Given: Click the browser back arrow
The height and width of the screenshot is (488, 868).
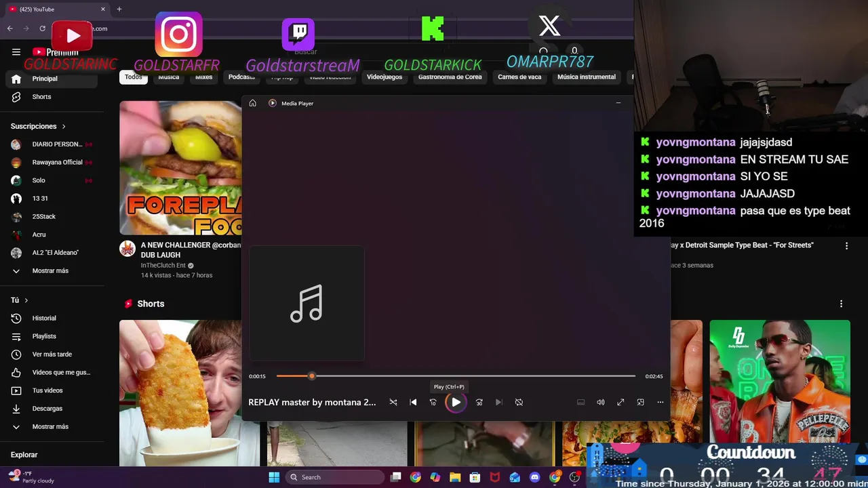Looking at the screenshot, I should (x=10, y=28).
